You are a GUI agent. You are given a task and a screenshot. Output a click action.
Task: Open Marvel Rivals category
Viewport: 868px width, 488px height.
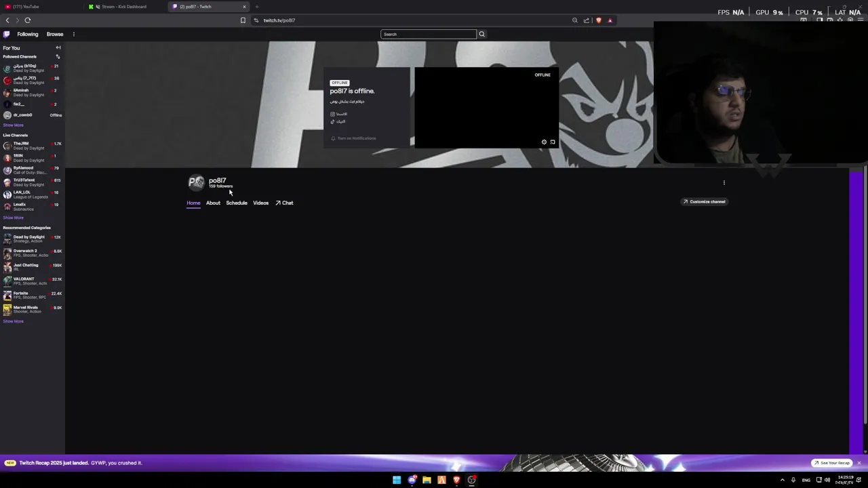tap(32, 309)
